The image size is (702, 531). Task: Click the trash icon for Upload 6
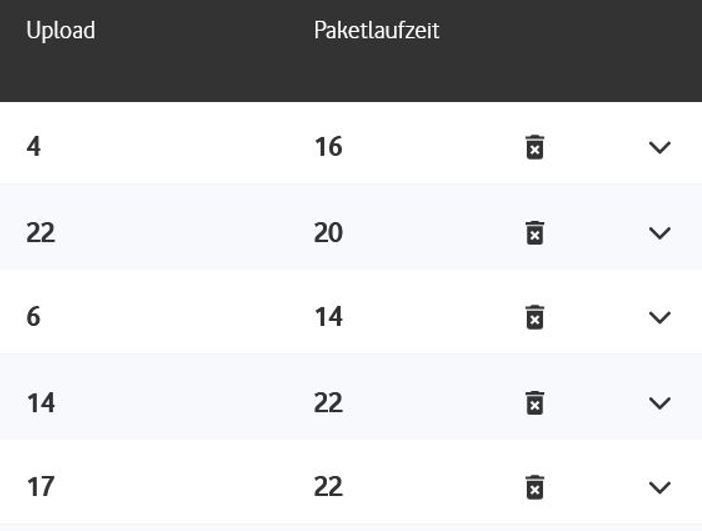535,317
